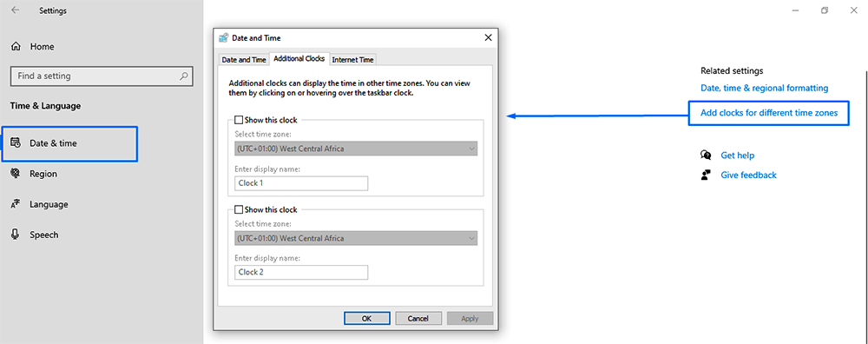Open the Date & time settings page

tap(69, 143)
